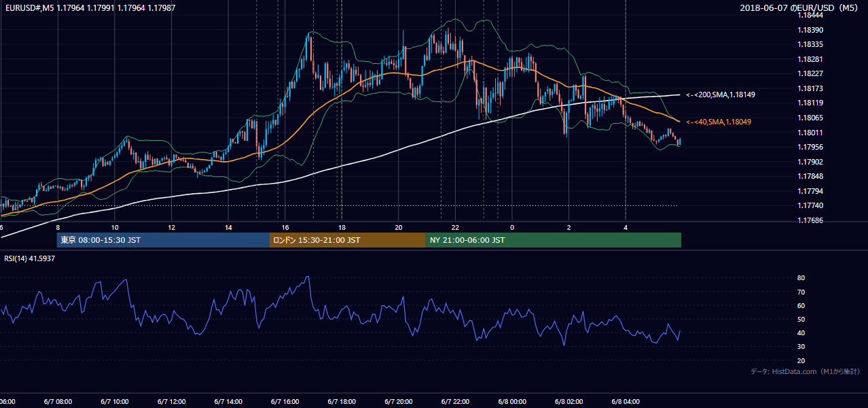Click the 1.18065 price axis label
Image resolution: width=868 pixels, height=408 pixels.
pyautogui.click(x=810, y=118)
